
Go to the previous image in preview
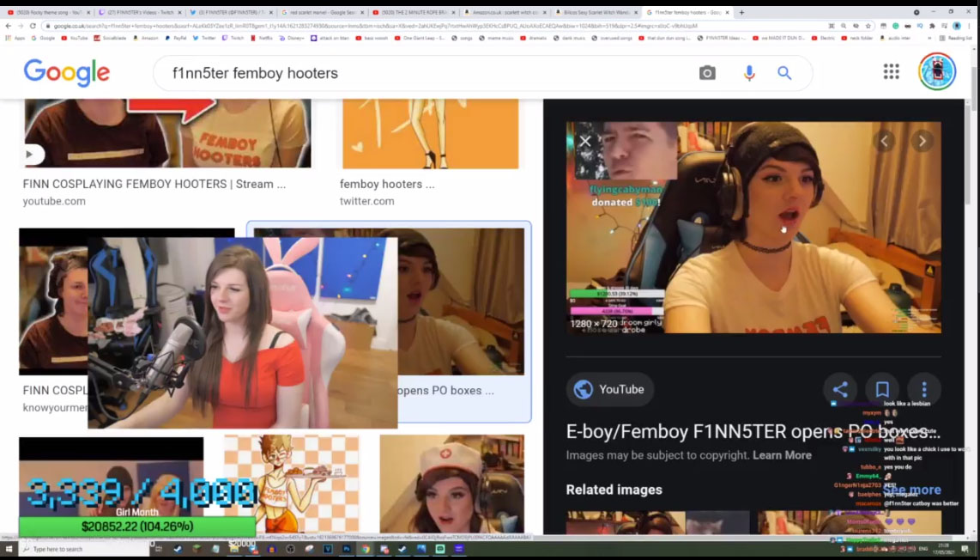884,142
